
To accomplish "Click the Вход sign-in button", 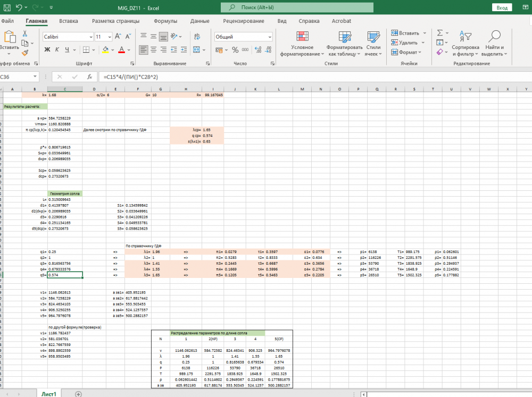I will click(502, 7).
